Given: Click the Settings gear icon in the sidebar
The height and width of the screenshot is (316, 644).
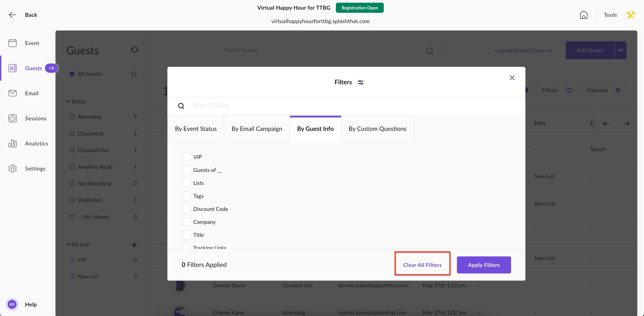Looking at the screenshot, I should coord(13,169).
